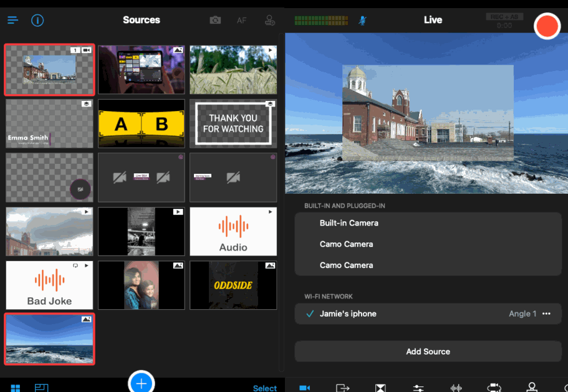Click the Sources panel vertical scrollbar

pos(281,203)
